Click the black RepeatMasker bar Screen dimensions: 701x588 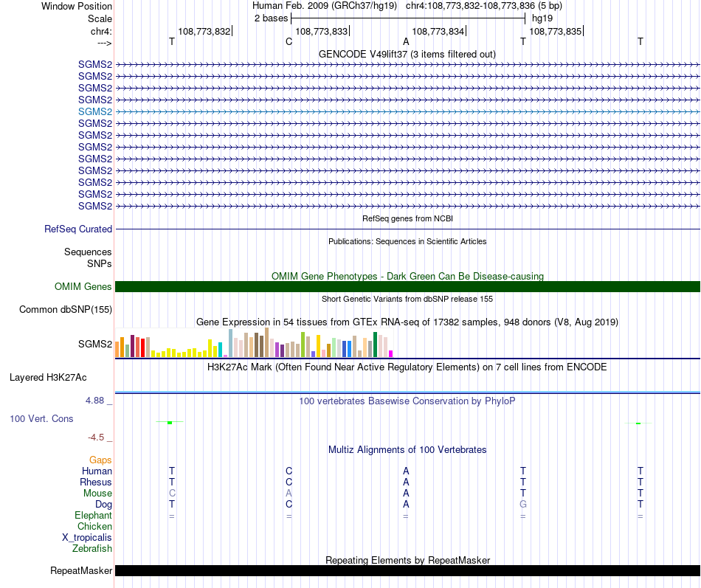[x=408, y=570]
